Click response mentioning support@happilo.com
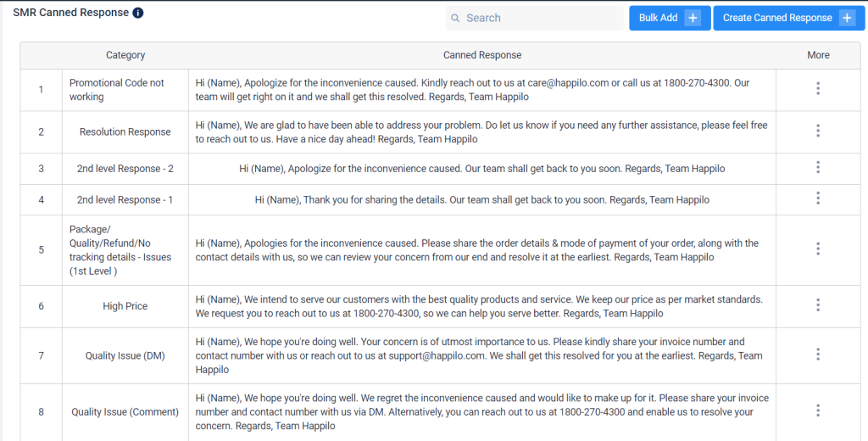This screenshot has height=441, width=868. [479, 355]
